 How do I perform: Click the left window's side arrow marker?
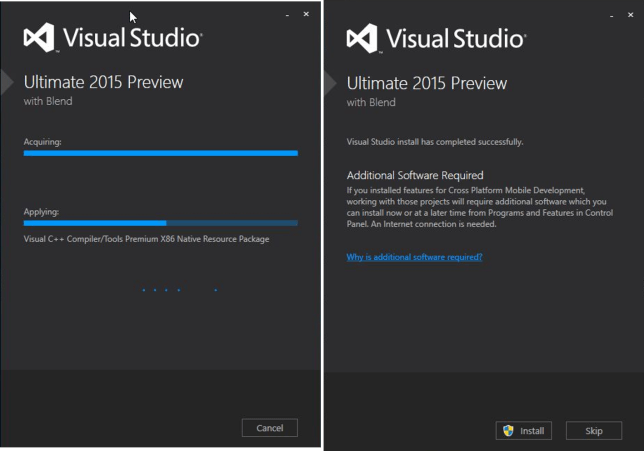click(7, 83)
